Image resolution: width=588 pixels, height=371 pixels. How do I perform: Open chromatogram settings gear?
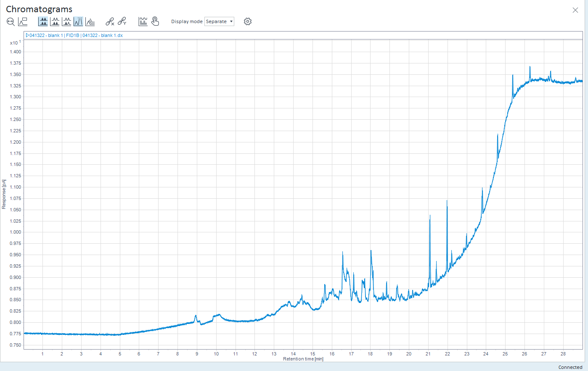pyautogui.click(x=248, y=21)
